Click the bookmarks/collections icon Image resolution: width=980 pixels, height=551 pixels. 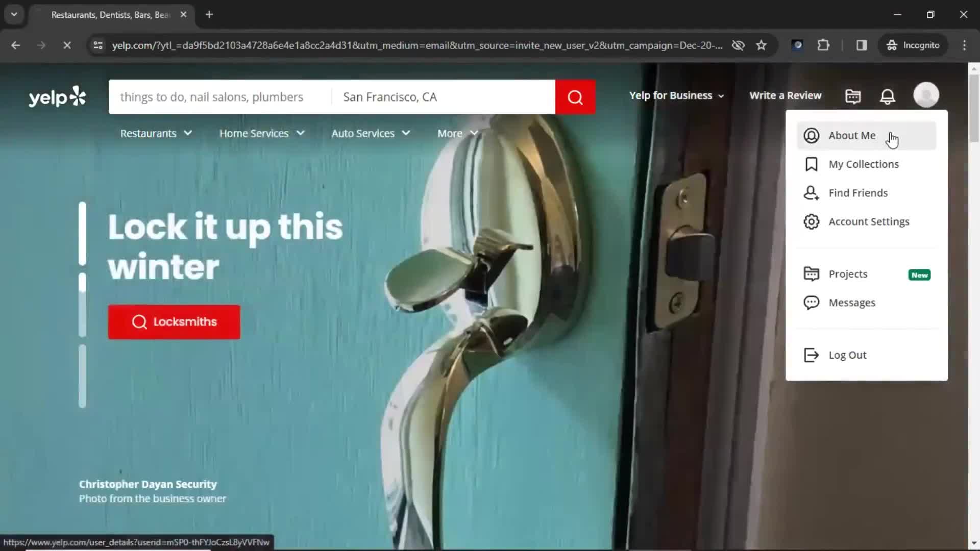(812, 164)
